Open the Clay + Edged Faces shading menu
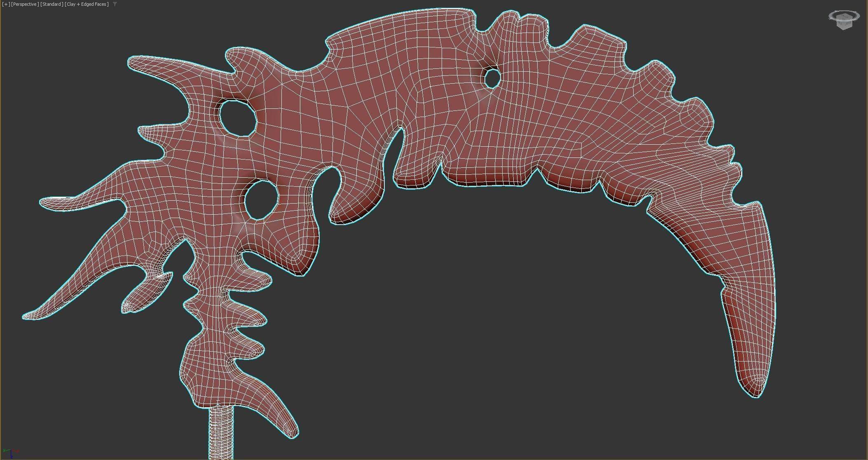This screenshot has height=460, width=868. click(x=87, y=4)
